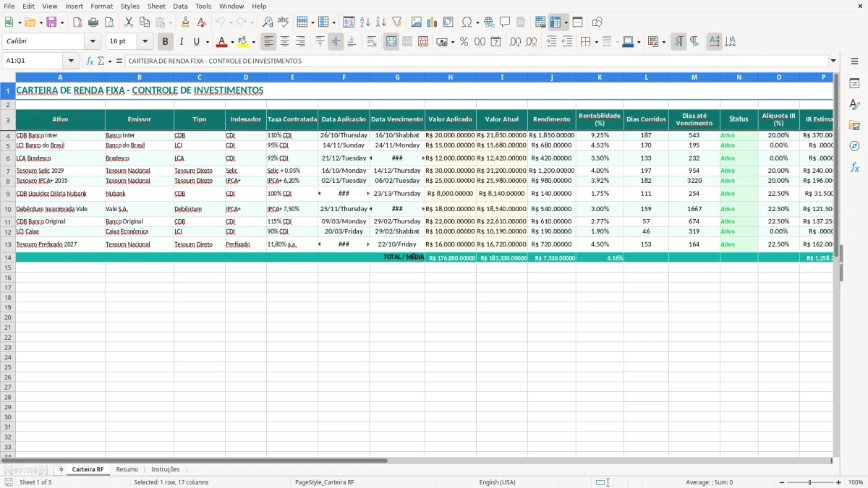Open the Font Name dropdown
This screenshot has height=488, width=868.
(93, 42)
